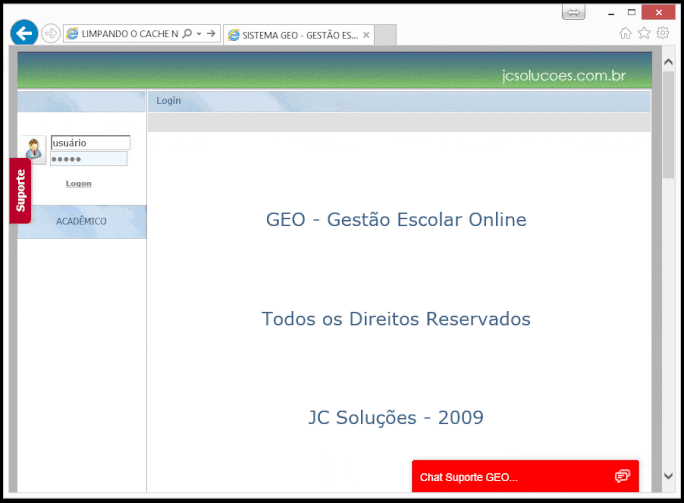Minimize the browser window
This screenshot has width=684, height=503.
pyautogui.click(x=611, y=13)
